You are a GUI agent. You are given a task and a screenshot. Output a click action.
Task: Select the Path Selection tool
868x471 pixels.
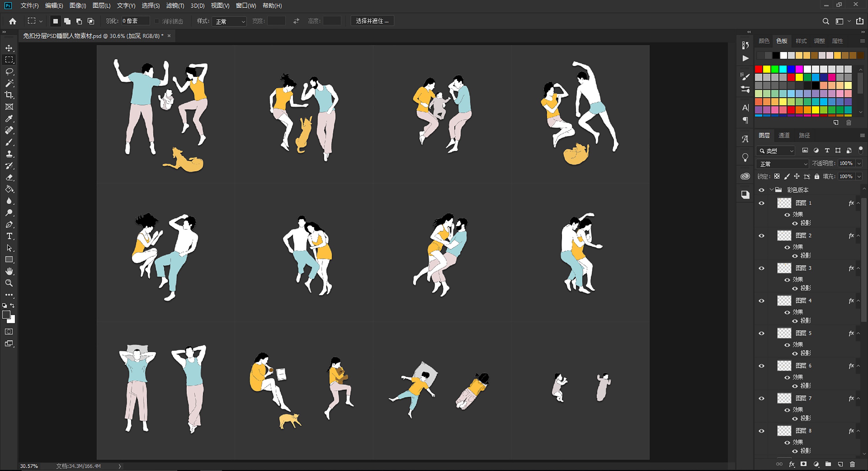(9, 248)
